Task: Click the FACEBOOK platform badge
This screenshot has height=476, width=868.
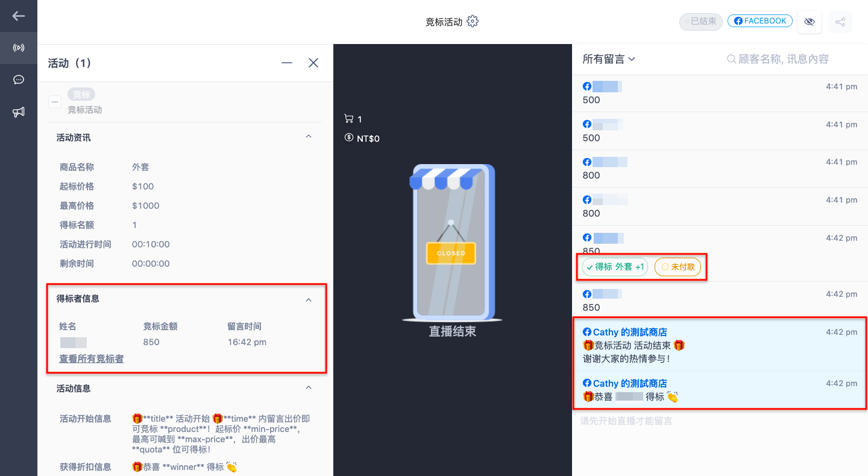Action: 760,21
